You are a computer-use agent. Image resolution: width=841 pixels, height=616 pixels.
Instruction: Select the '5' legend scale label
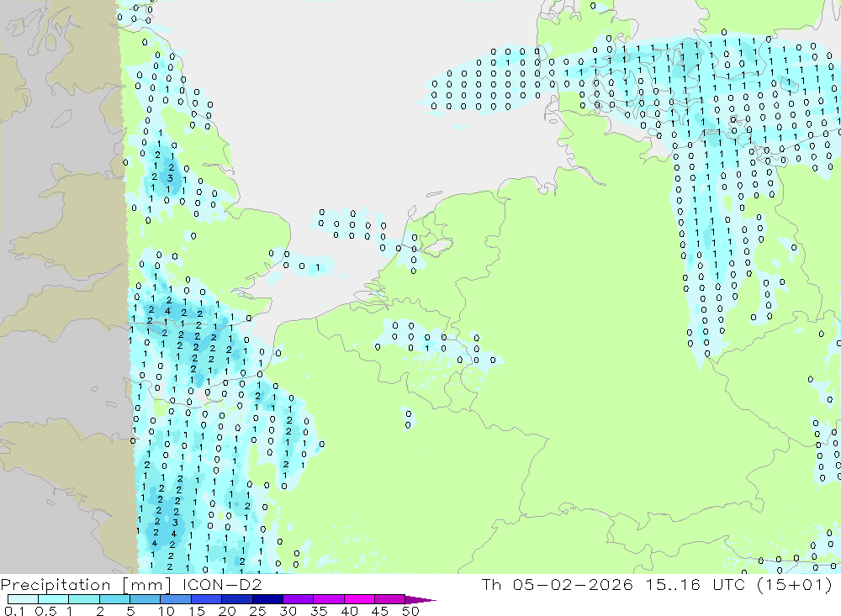130,611
